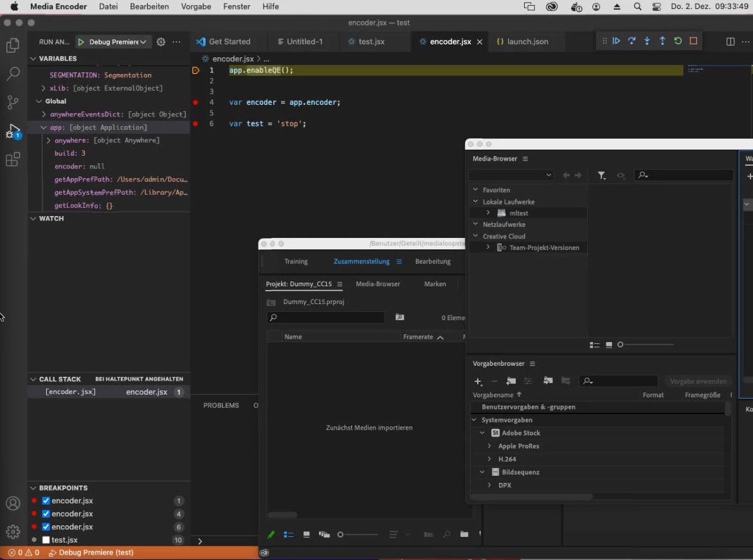
Task: Toggle breakpoint checkbox for encoder.jsx line 4
Action: [46, 514]
